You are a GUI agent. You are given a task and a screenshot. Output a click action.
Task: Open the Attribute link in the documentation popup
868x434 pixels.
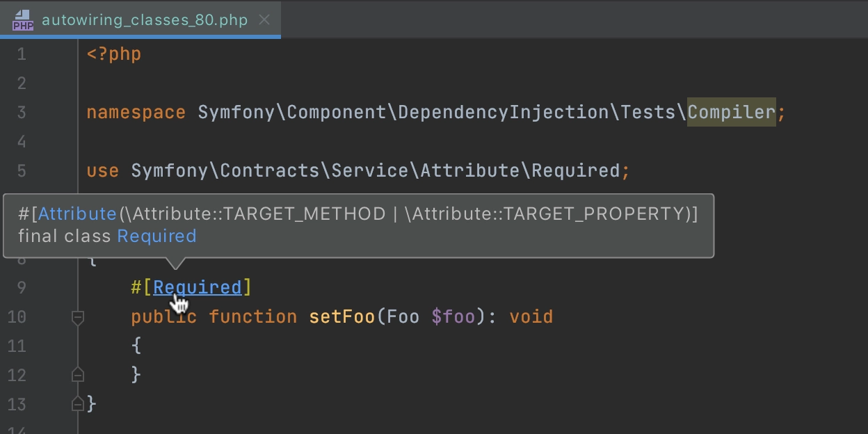pyautogui.click(x=78, y=214)
